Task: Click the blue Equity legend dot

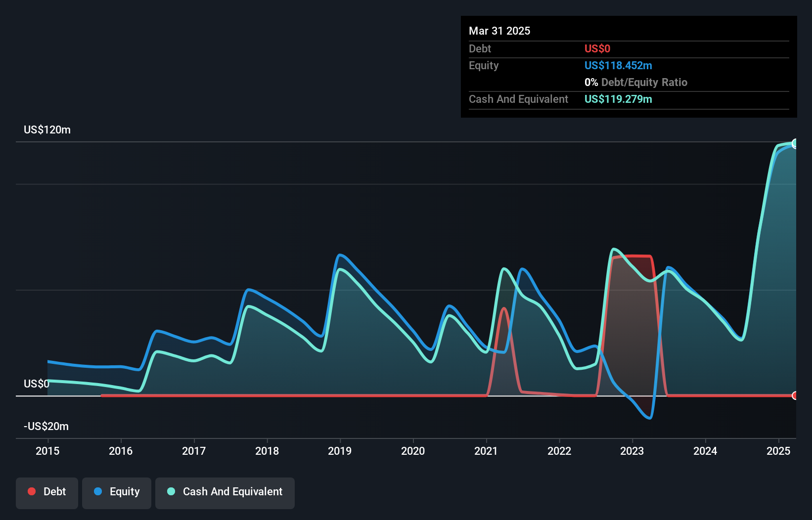Action: pyautogui.click(x=98, y=491)
